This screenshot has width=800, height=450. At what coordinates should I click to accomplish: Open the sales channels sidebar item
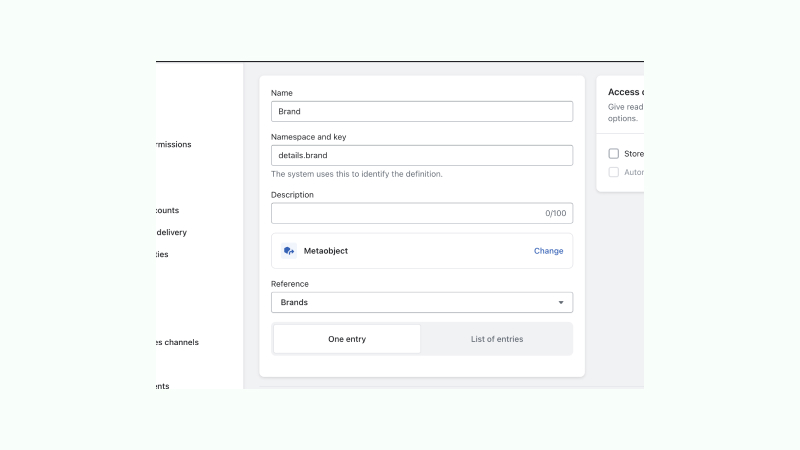tap(177, 342)
